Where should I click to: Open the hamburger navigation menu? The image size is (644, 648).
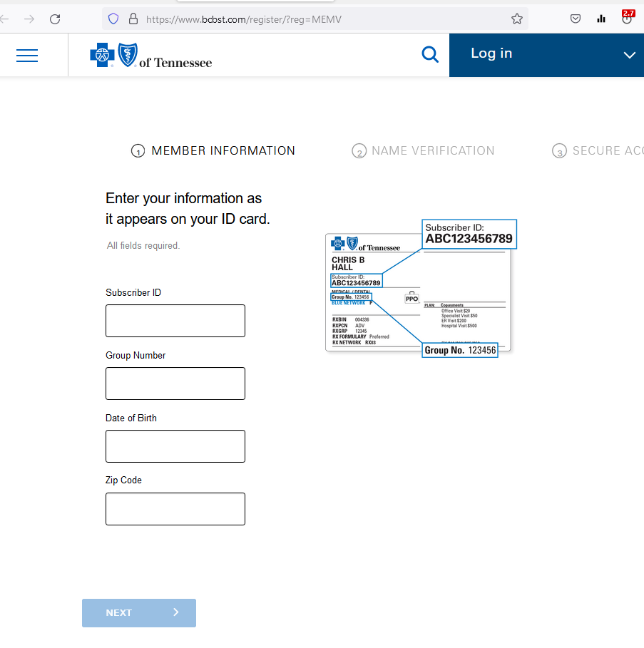(x=27, y=55)
